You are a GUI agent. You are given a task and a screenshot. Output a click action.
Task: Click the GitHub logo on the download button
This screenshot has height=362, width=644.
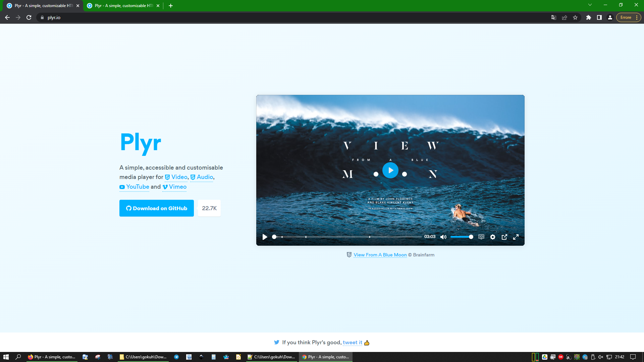pos(128,208)
